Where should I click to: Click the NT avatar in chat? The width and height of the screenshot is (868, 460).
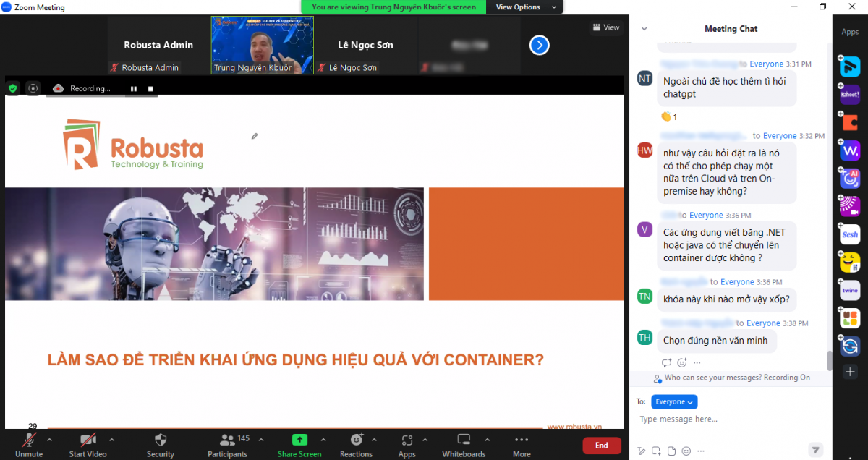(x=644, y=79)
